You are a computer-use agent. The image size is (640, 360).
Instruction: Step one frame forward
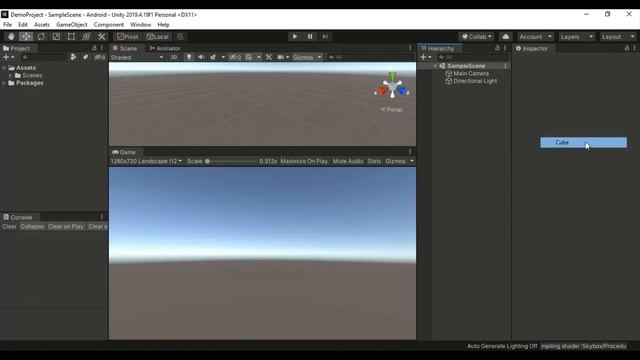click(325, 37)
